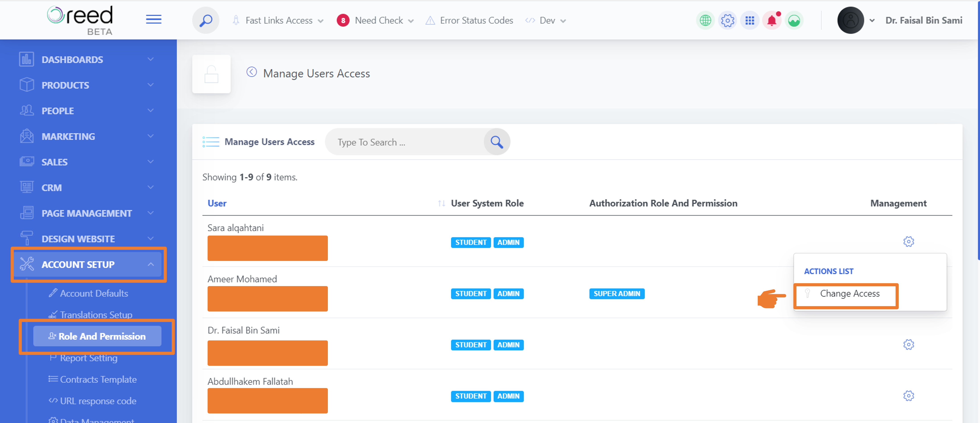Click the Design Website paint roller icon

click(27, 238)
